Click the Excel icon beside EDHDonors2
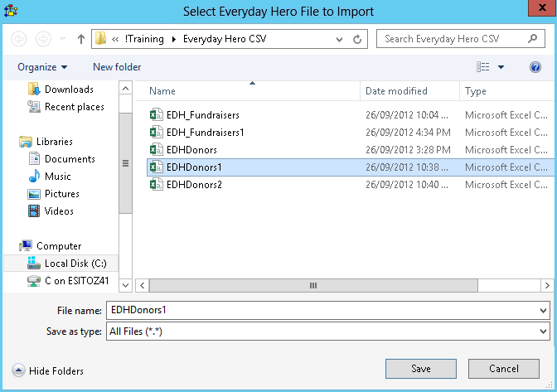 click(x=157, y=184)
